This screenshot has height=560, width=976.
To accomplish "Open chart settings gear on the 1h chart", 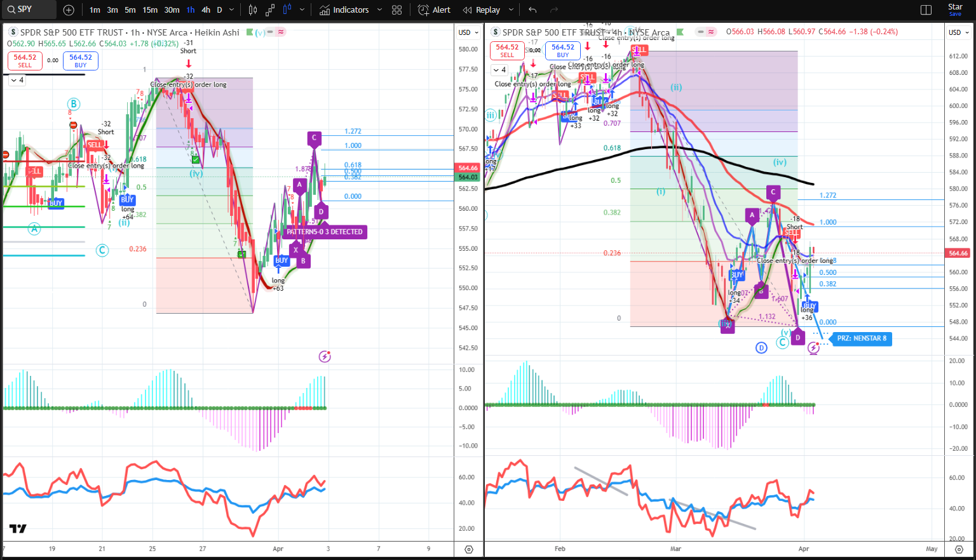I will 469,550.
